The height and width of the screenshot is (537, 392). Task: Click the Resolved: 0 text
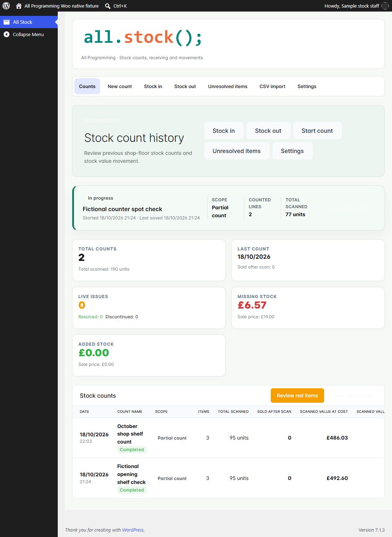point(90,317)
